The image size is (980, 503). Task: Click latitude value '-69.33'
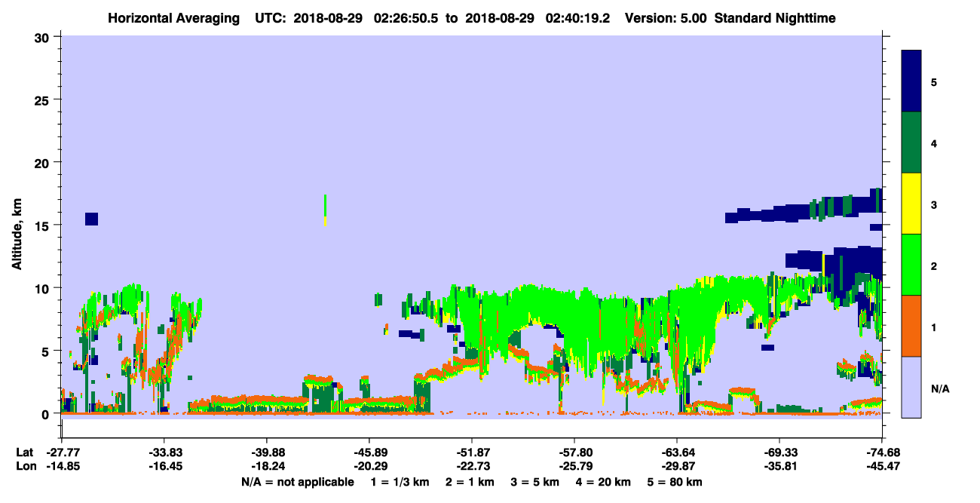[779, 452]
